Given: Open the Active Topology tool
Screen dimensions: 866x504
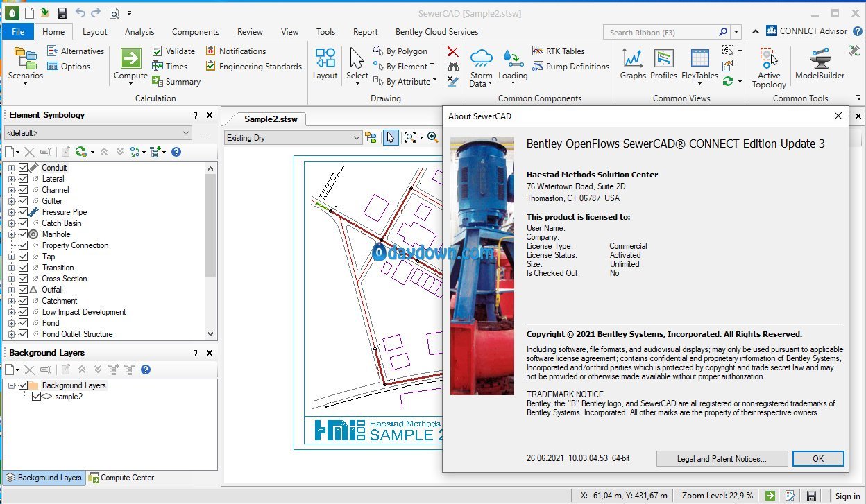Looking at the screenshot, I should pyautogui.click(x=769, y=67).
